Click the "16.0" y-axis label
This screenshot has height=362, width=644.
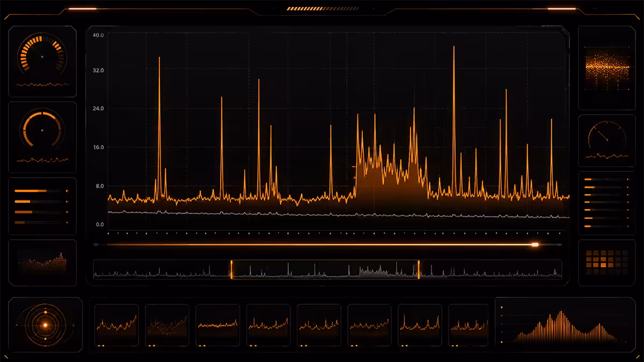98,147
